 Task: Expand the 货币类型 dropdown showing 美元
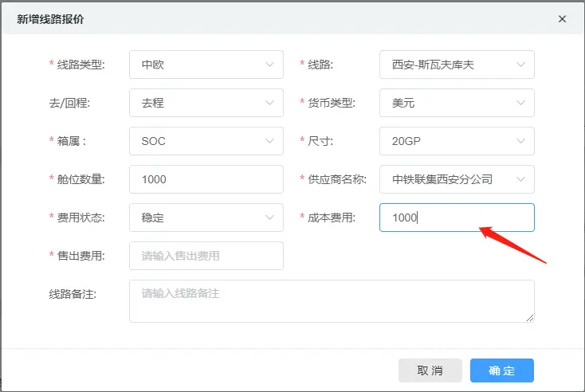pyautogui.click(x=457, y=103)
